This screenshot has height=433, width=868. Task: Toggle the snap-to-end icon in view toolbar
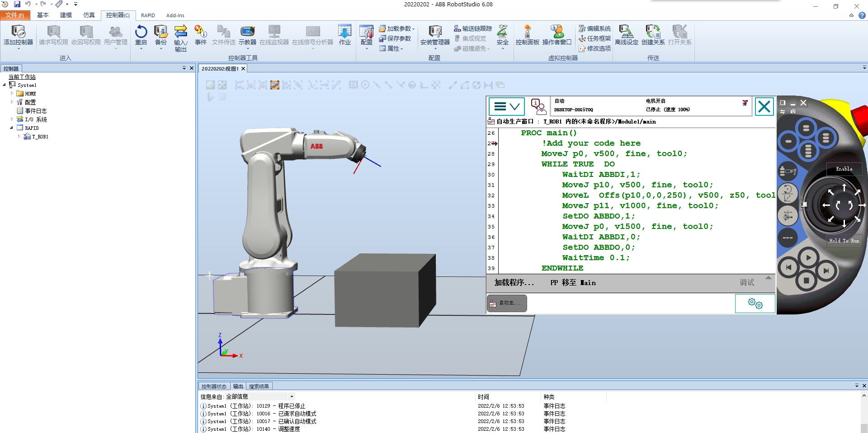pos(388,85)
